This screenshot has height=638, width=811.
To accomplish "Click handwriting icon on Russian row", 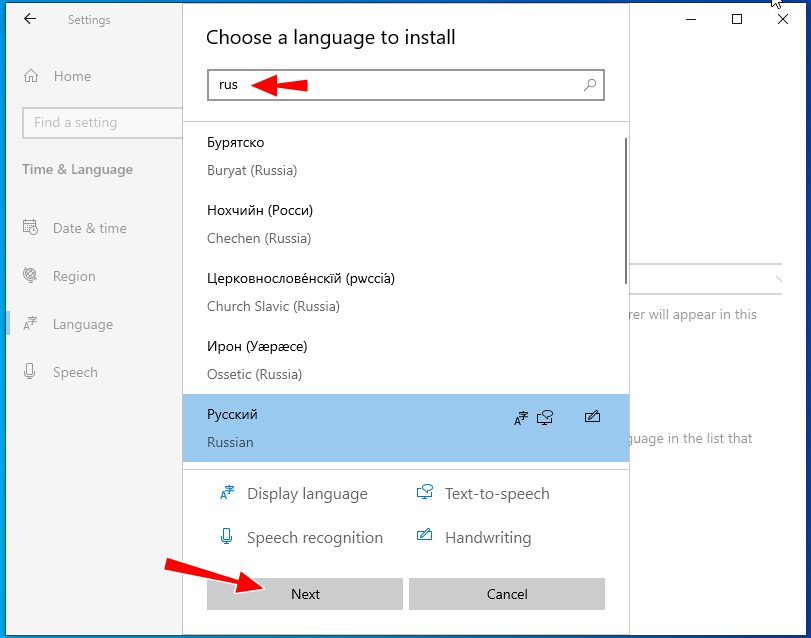I will [x=592, y=416].
